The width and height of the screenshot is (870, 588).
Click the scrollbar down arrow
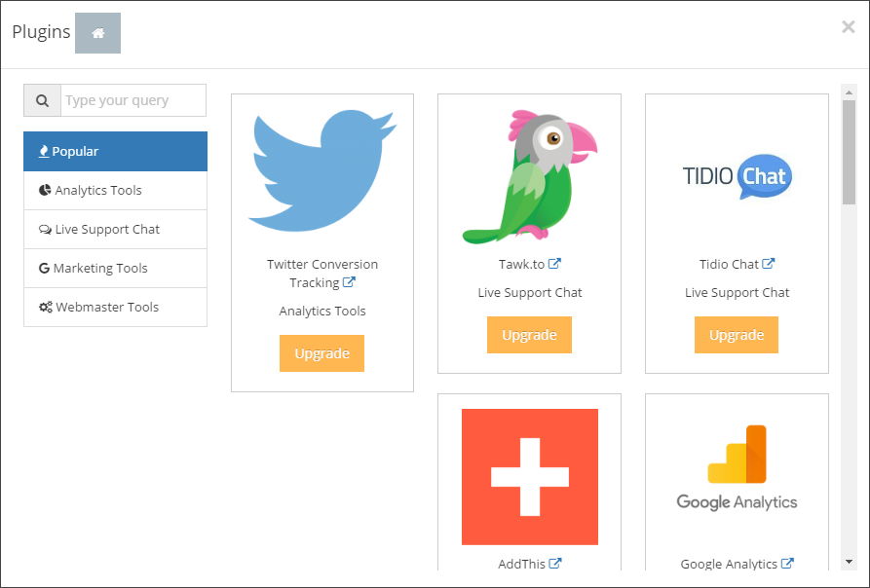[x=849, y=562]
